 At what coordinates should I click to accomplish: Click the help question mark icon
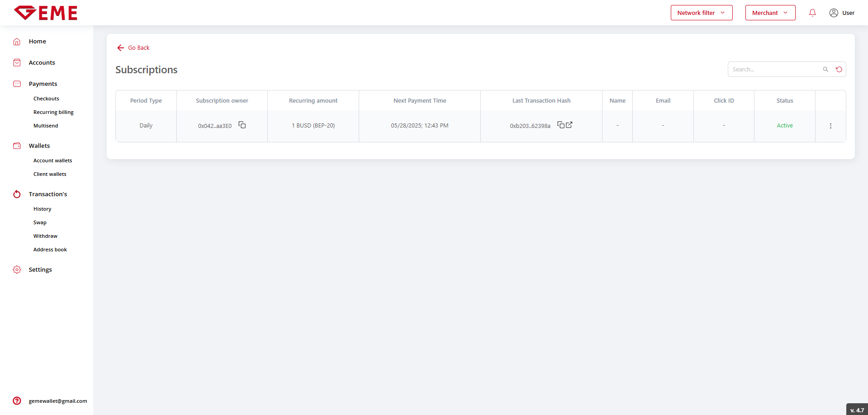click(x=17, y=401)
